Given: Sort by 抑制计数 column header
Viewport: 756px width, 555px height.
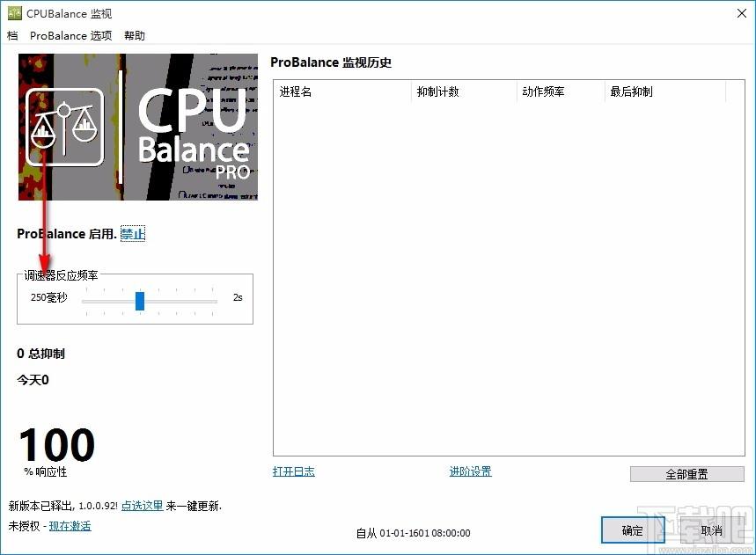Looking at the screenshot, I should pyautogui.click(x=465, y=91).
